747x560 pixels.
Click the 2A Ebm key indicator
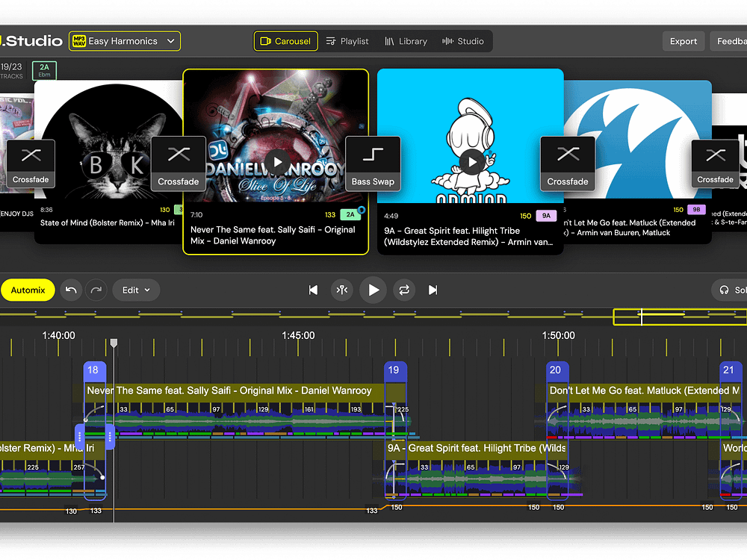pos(44,70)
